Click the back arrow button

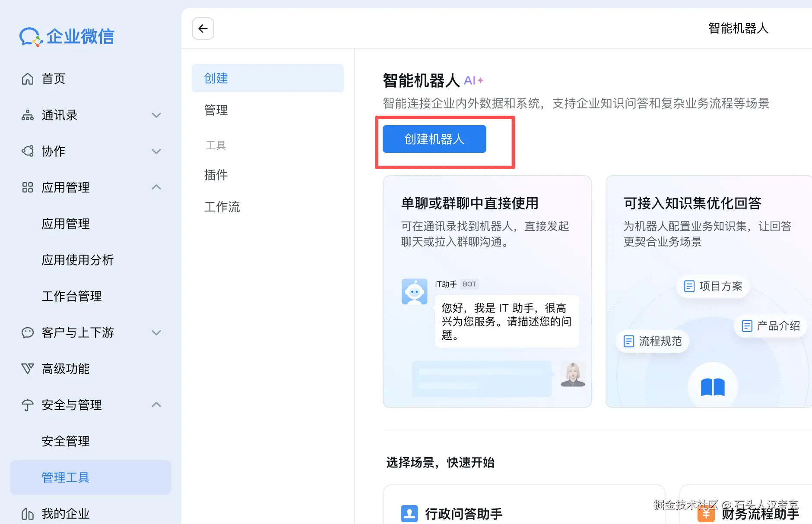[203, 28]
